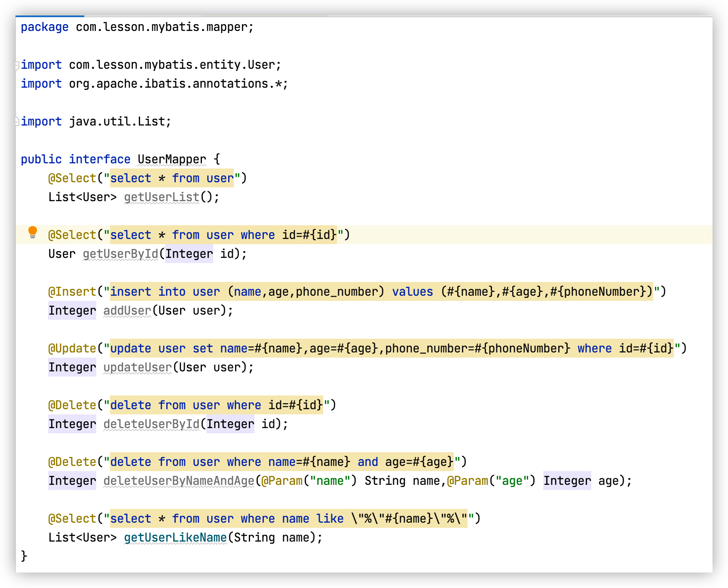Click the updateUser method name
Screen dimensions: 728x588
pos(138,367)
